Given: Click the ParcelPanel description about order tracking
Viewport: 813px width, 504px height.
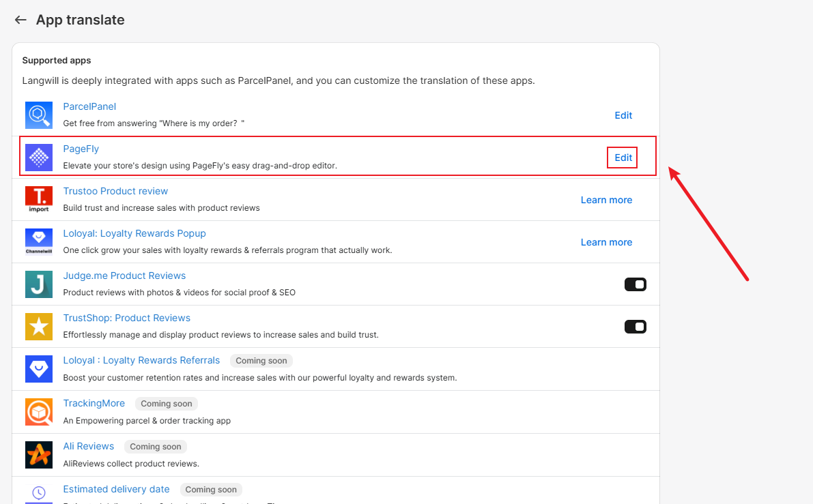Looking at the screenshot, I should [x=154, y=123].
